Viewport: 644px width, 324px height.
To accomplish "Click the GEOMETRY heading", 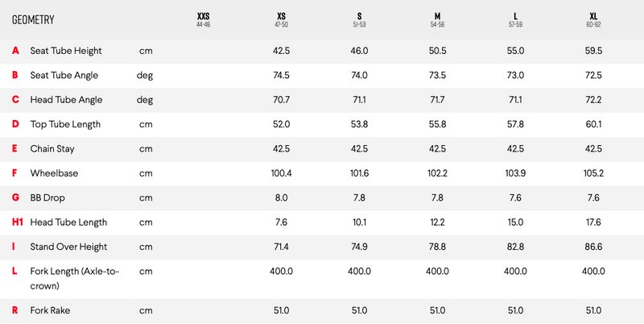I will point(33,19).
